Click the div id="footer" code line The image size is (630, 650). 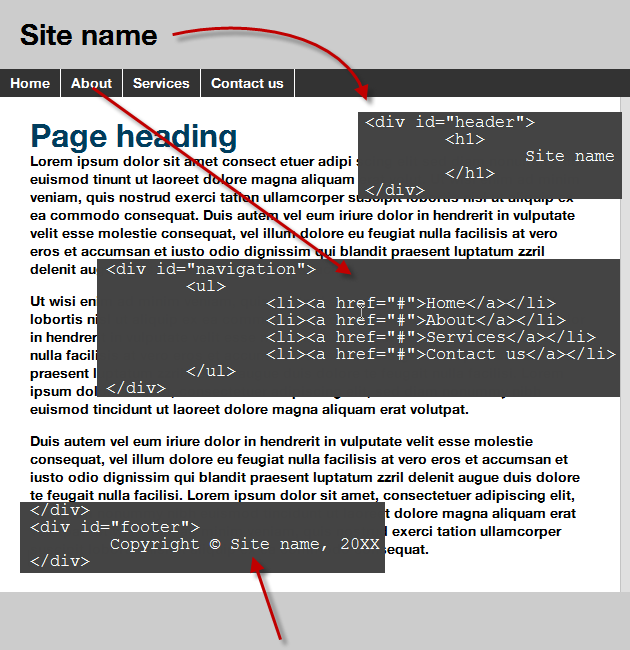tap(115, 527)
